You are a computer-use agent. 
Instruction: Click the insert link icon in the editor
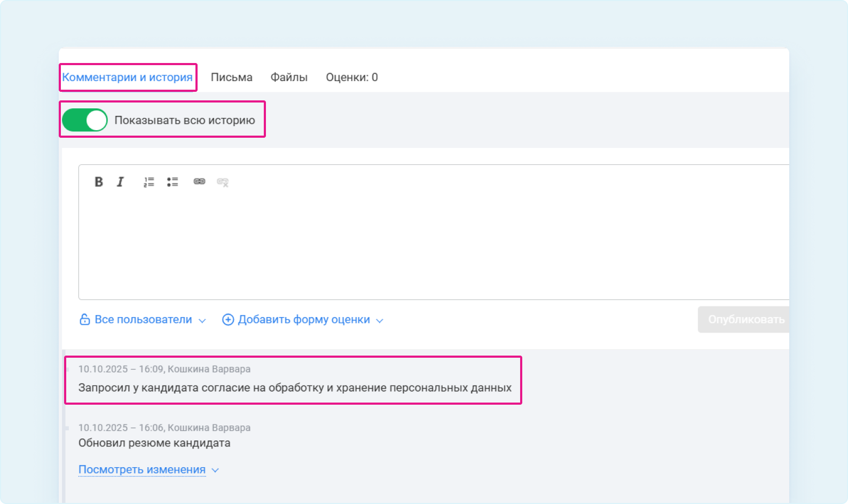coord(199,182)
